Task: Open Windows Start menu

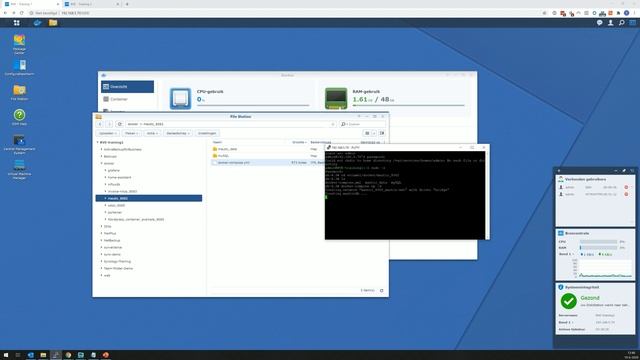Action: 6,355
